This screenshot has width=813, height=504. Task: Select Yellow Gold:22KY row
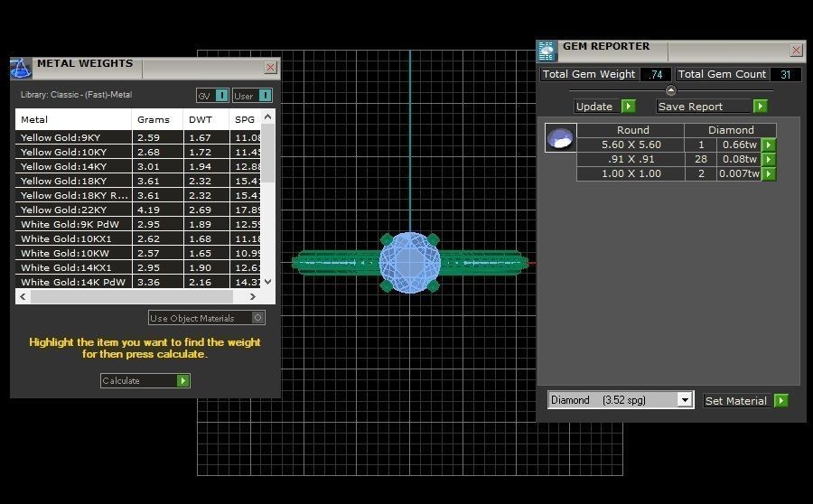tap(138, 210)
